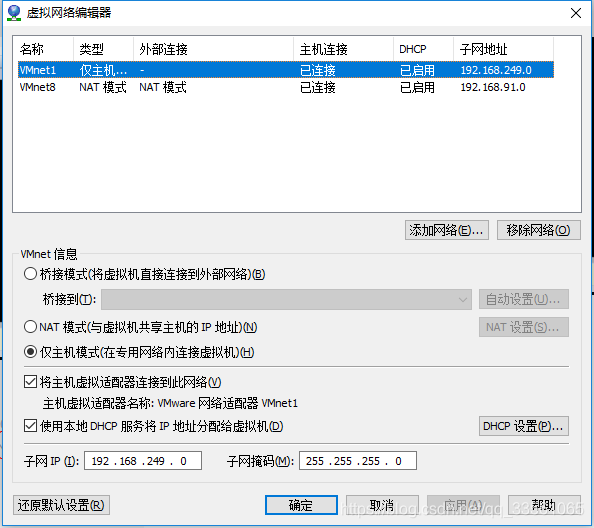Click the 子网掩码 input field
The height and width of the screenshot is (528, 594).
tap(358, 461)
